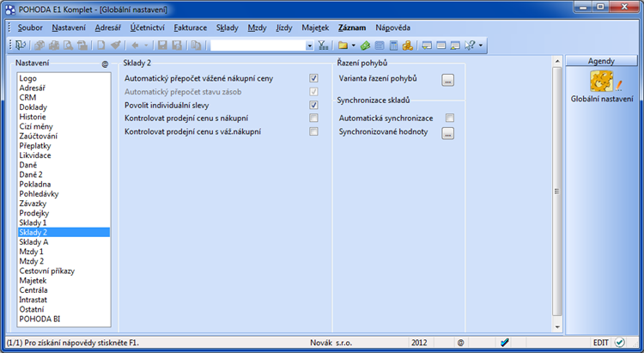Uncheck Povolit individuální slevy

[313, 105]
